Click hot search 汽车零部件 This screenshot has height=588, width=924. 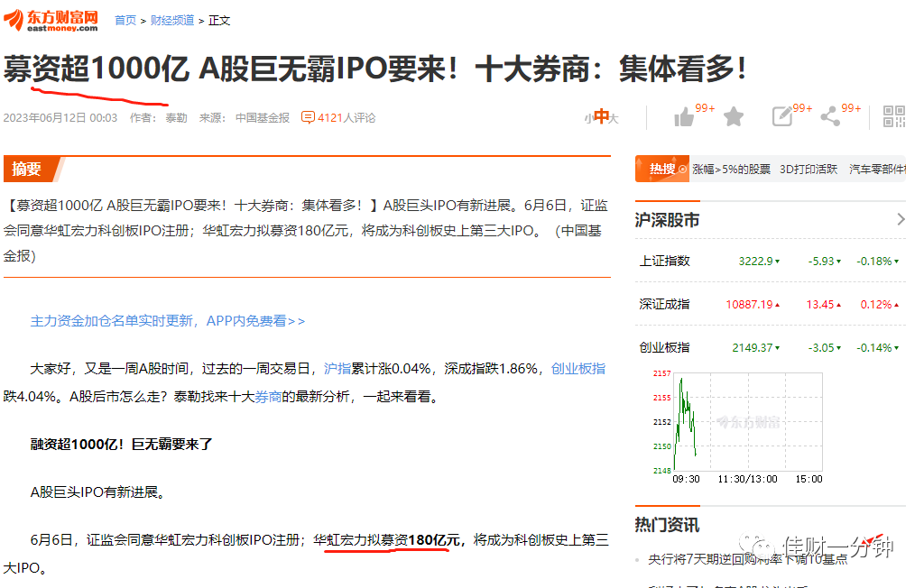click(877, 169)
